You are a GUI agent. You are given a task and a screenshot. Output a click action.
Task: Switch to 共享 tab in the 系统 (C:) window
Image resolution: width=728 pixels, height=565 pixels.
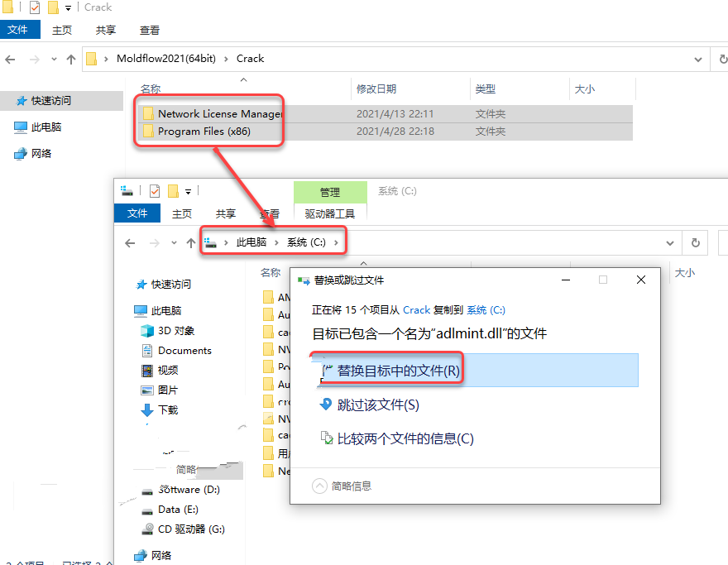[x=226, y=213]
